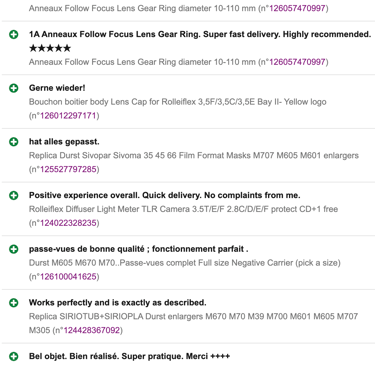Click the "hat alles gepasst." comment text
The height and width of the screenshot is (366, 375).
[x=64, y=142]
